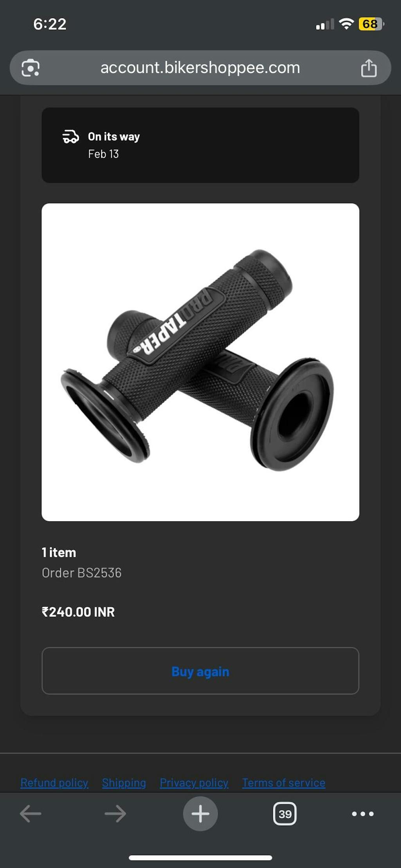Open the tab switcher showing 39 tabs
The image size is (401, 868).
click(285, 814)
